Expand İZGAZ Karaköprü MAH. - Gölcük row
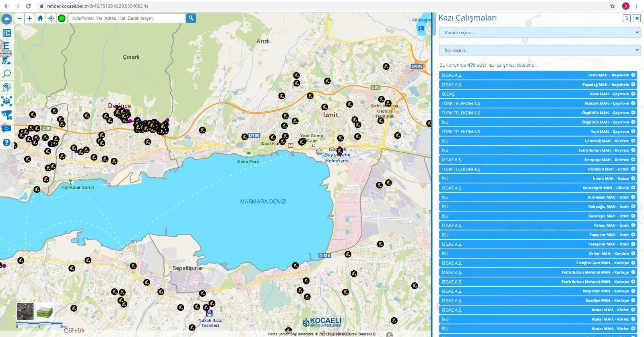644x337 pixels. (538, 188)
